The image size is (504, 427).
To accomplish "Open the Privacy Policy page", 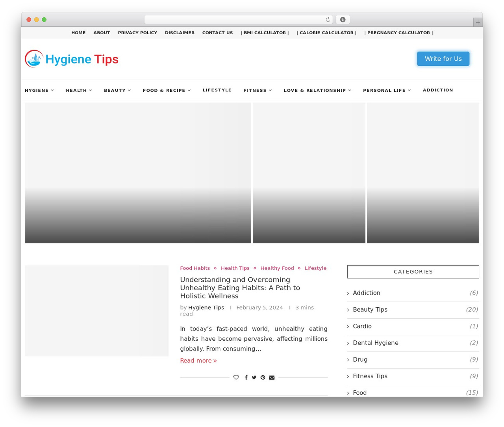I will coord(137,33).
